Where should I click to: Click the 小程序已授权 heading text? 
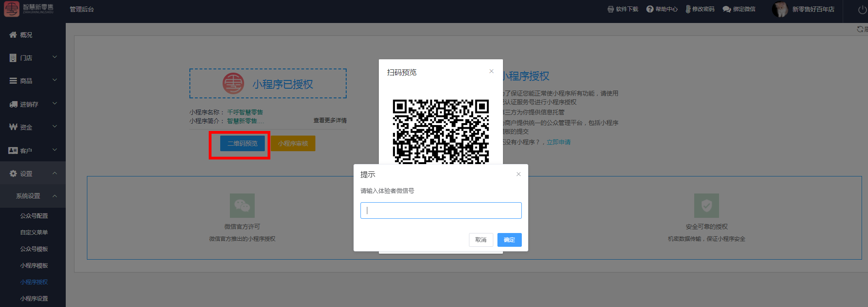coord(283,84)
